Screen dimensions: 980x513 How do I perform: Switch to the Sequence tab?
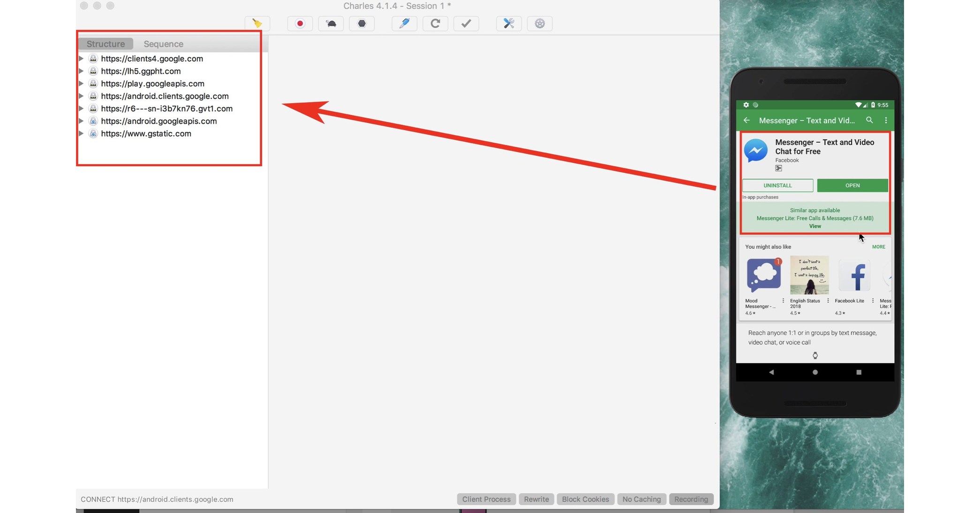click(163, 44)
